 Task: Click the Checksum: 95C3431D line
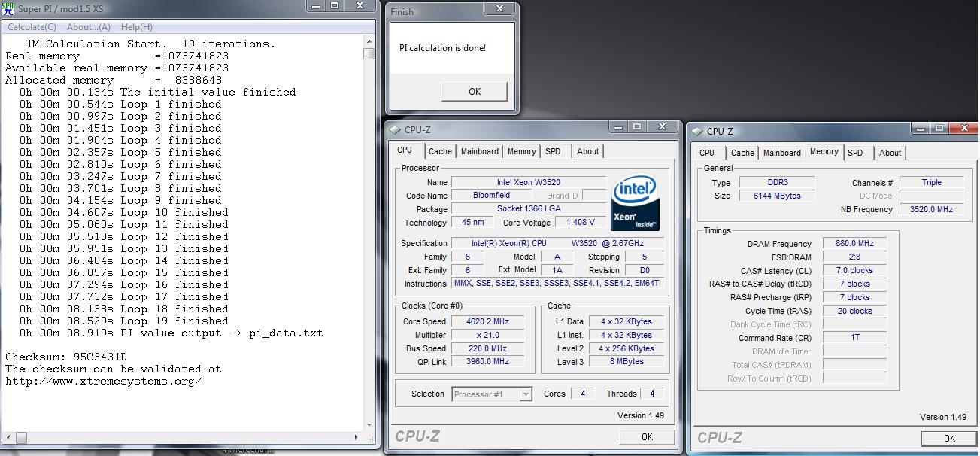(x=66, y=357)
